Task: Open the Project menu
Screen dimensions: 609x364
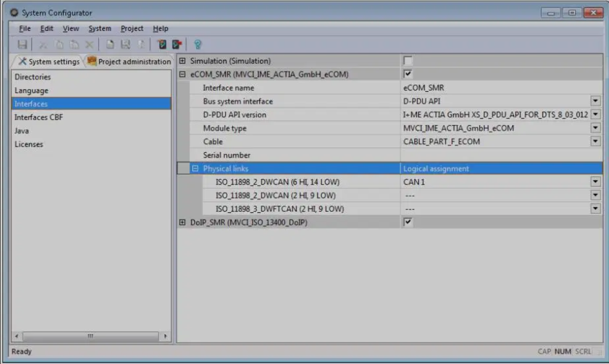Action: [132, 28]
